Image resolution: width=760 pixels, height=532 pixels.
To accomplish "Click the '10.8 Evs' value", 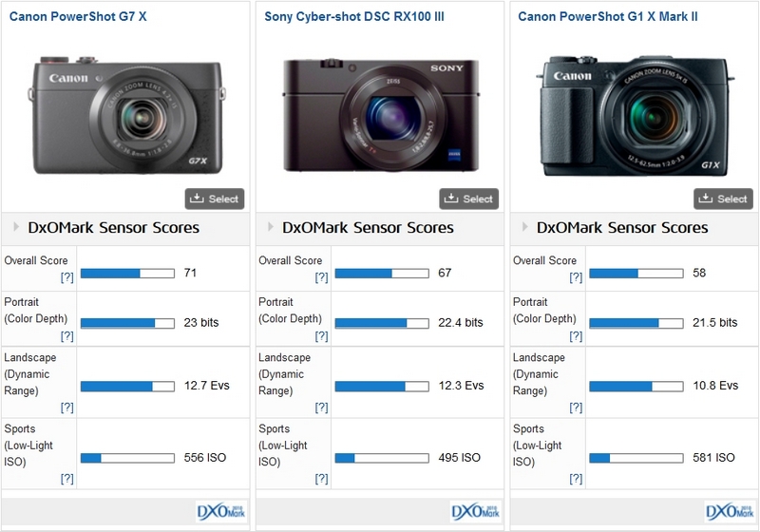I will click(715, 386).
